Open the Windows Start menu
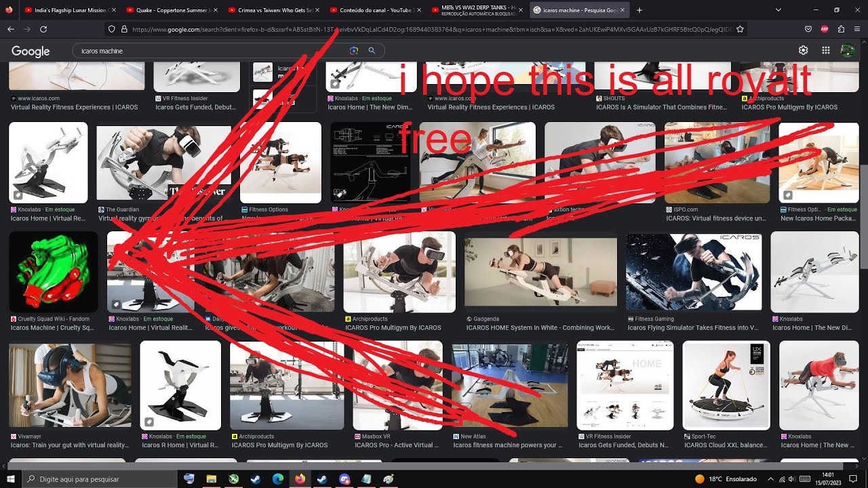The height and width of the screenshot is (488, 868). [11, 479]
